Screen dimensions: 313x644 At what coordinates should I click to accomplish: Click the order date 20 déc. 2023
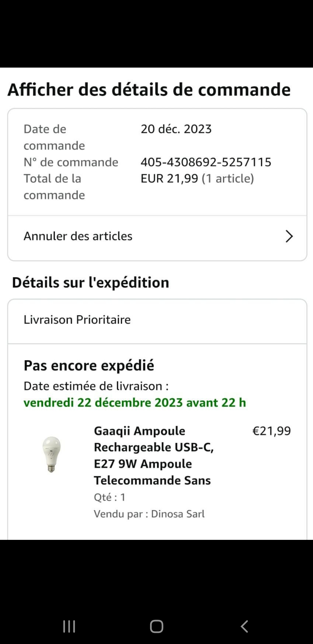coord(176,129)
